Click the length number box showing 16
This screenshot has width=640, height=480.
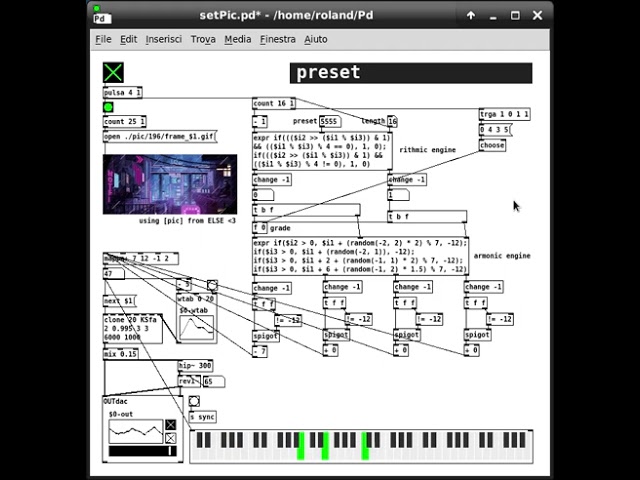[392, 121]
